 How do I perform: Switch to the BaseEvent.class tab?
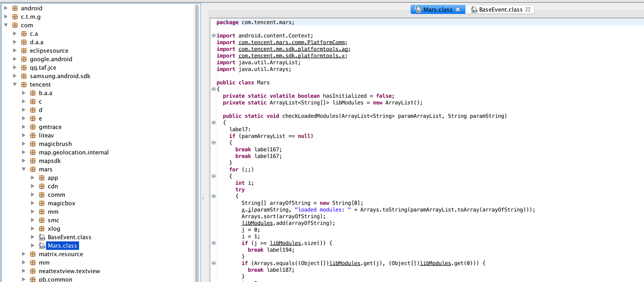(x=501, y=9)
